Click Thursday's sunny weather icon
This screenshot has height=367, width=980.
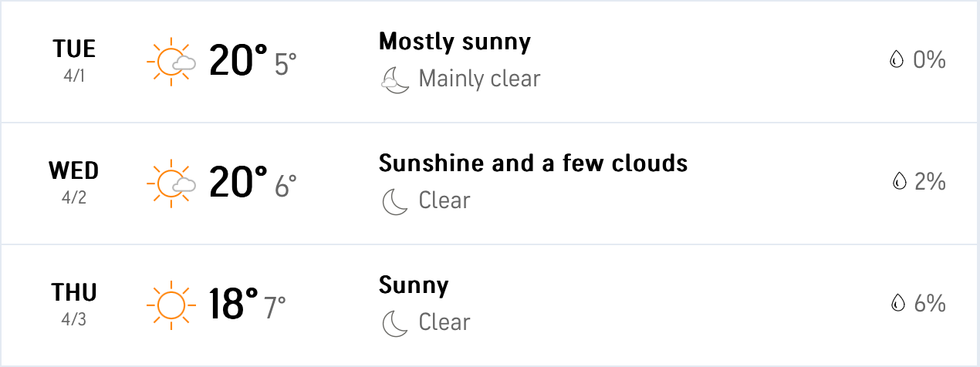click(167, 305)
